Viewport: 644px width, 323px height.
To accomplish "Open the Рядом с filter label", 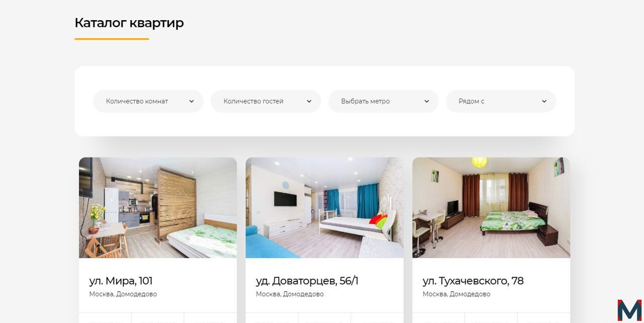I will click(471, 101).
